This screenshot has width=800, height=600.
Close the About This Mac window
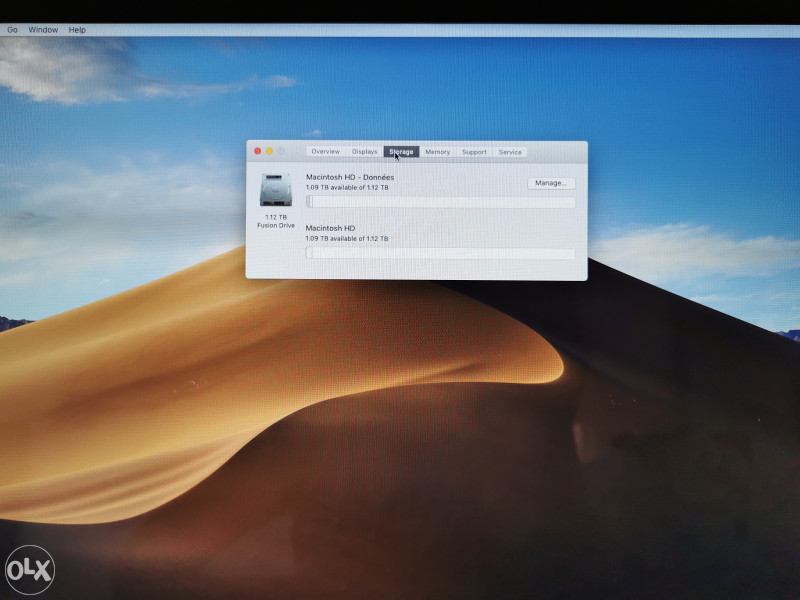[258, 151]
